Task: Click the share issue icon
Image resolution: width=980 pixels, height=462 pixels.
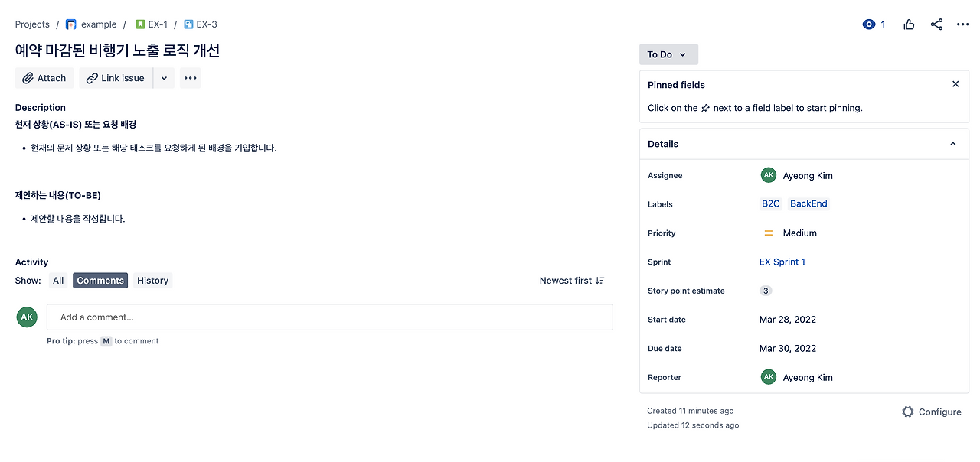Action: click(x=936, y=24)
